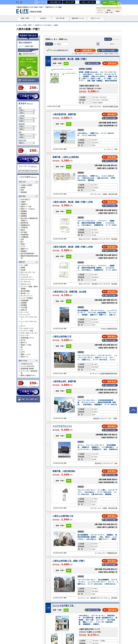
Task: Check the システムキッチン checkbox
Action: click(20, 277)
